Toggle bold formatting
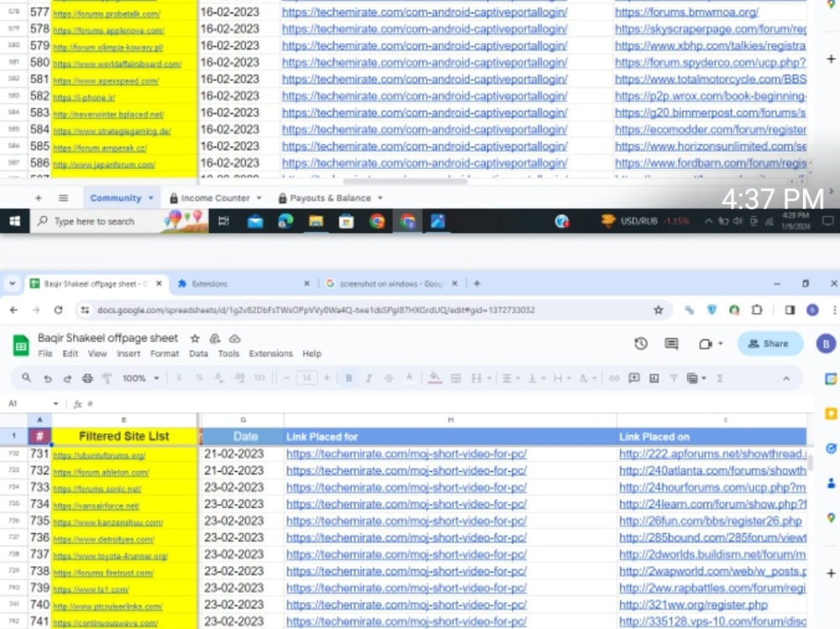Viewport: 840px width, 629px height. (349, 378)
